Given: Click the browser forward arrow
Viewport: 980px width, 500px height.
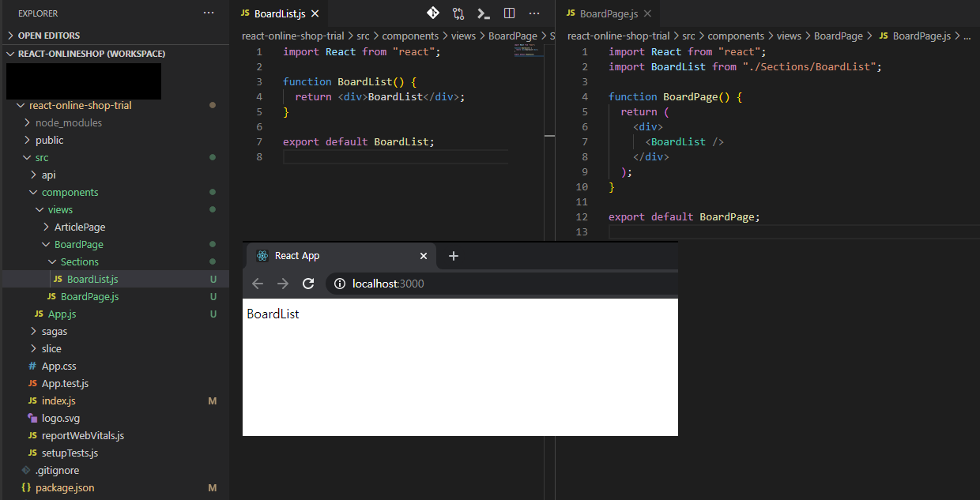Looking at the screenshot, I should coord(283,284).
